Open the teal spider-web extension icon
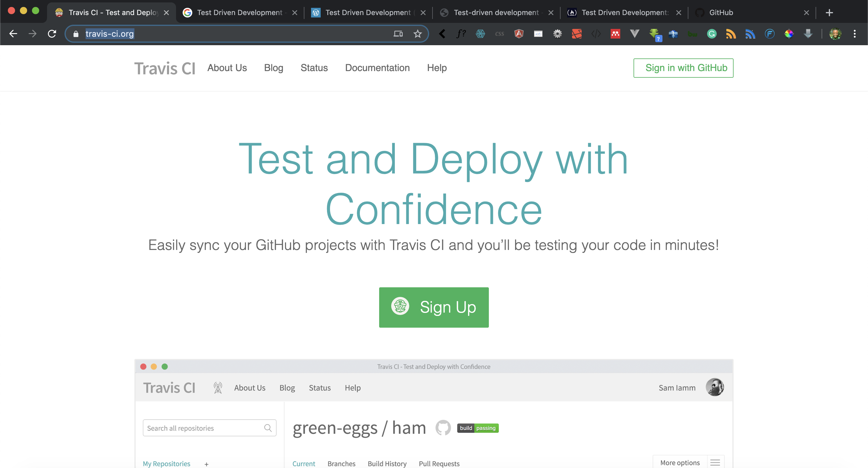The width and height of the screenshot is (868, 468). [480, 34]
